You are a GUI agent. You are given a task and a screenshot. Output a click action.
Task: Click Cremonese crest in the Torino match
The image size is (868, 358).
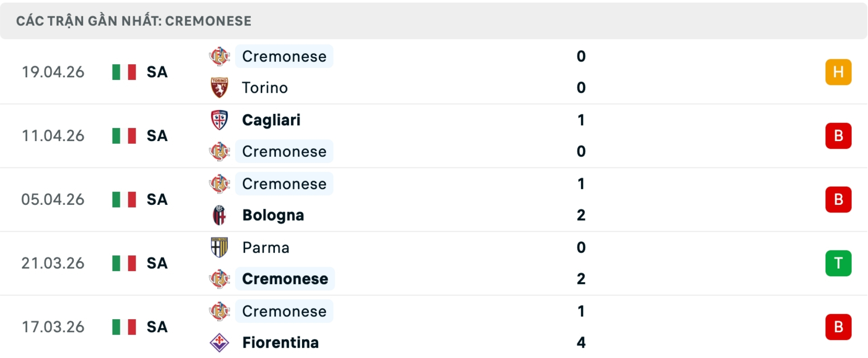[219, 57]
